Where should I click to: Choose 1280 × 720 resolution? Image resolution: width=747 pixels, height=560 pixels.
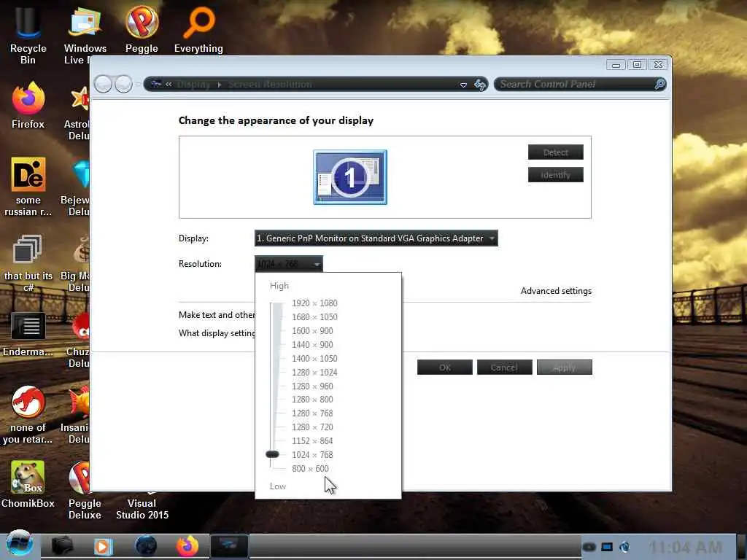(312, 427)
